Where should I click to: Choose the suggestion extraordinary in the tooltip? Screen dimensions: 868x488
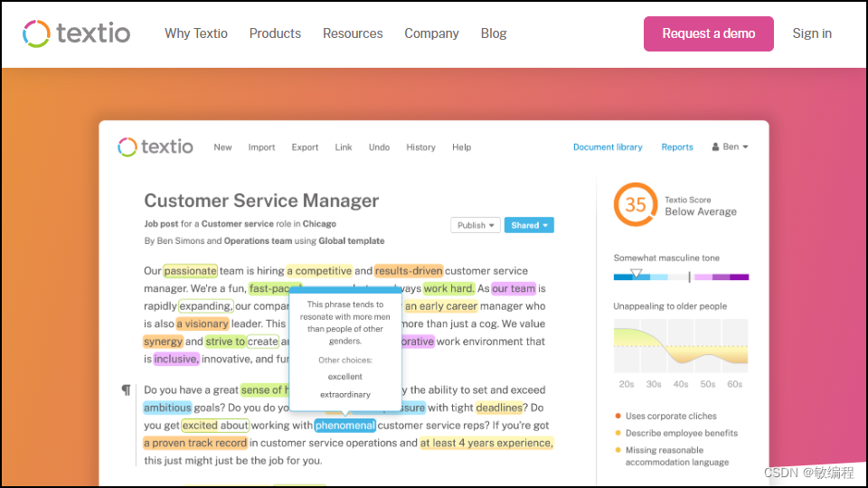click(x=344, y=395)
